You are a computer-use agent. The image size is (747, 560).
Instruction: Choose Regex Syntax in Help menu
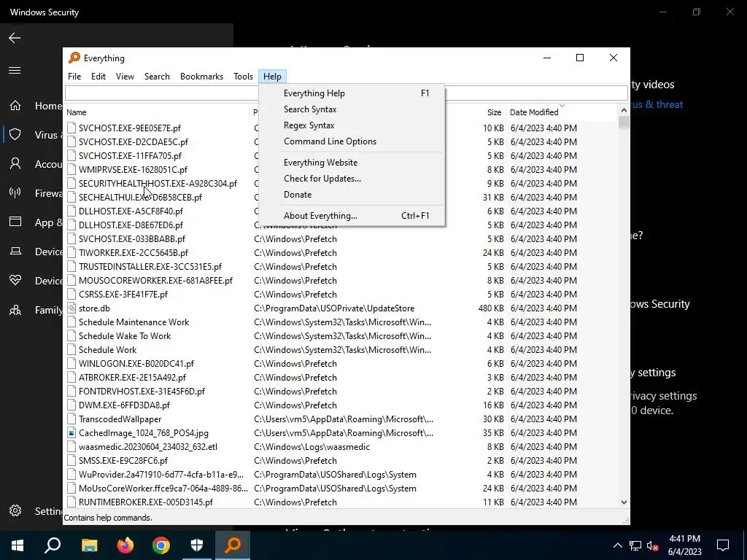352,125
